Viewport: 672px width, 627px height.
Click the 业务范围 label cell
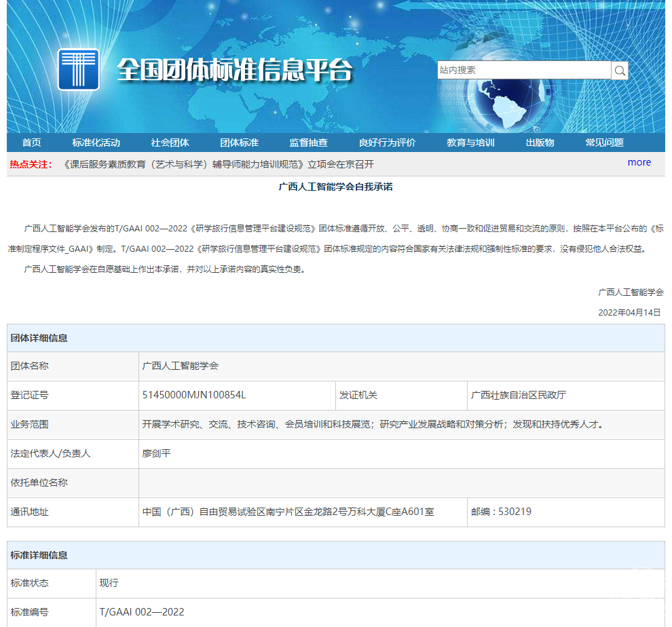tap(73, 424)
